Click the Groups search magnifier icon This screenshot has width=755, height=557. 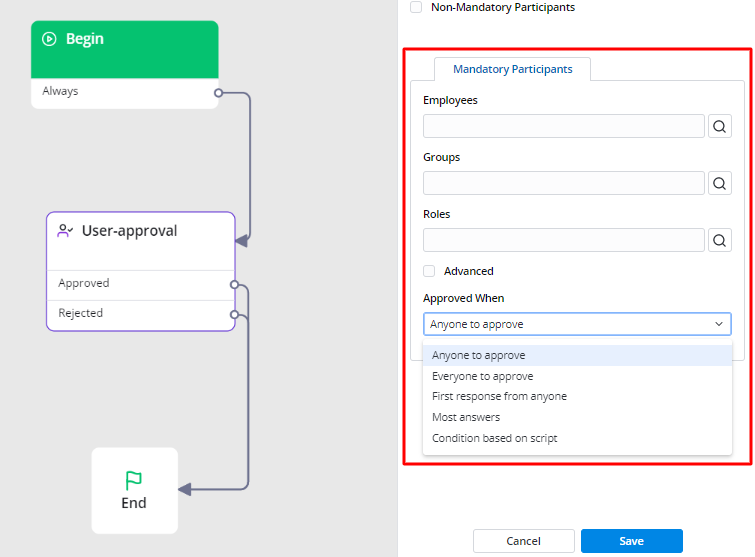click(x=720, y=183)
